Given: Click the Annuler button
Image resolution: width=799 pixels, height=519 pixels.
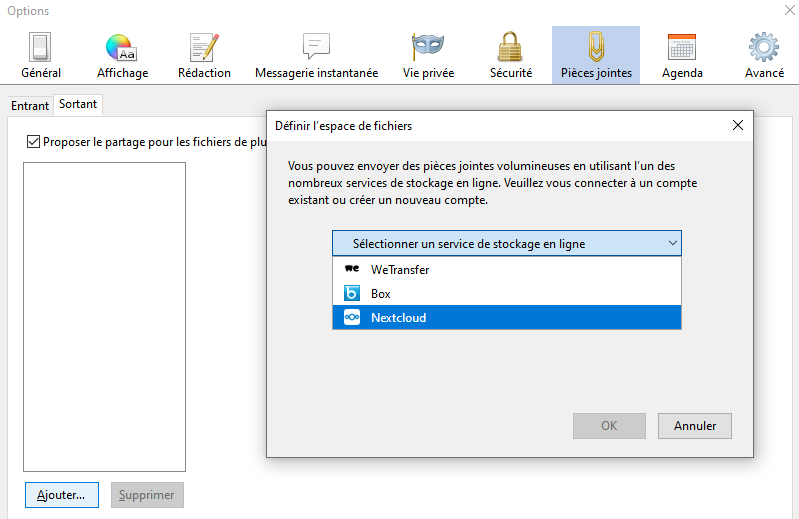Looking at the screenshot, I should click(695, 425).
